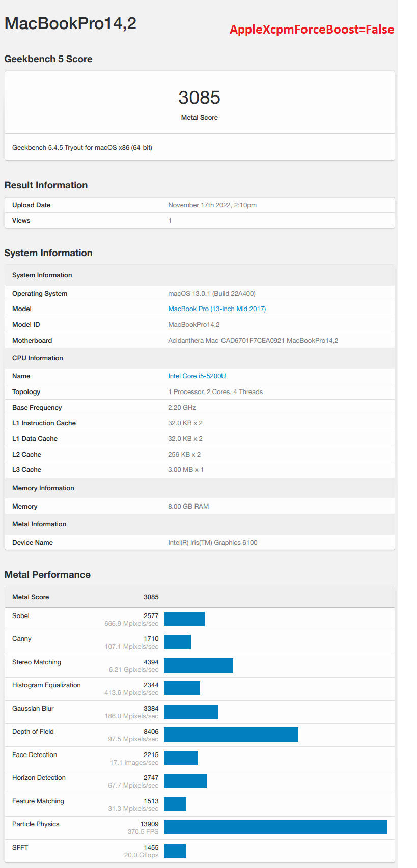Select the Gaussian Blur row label

[33, 709]
